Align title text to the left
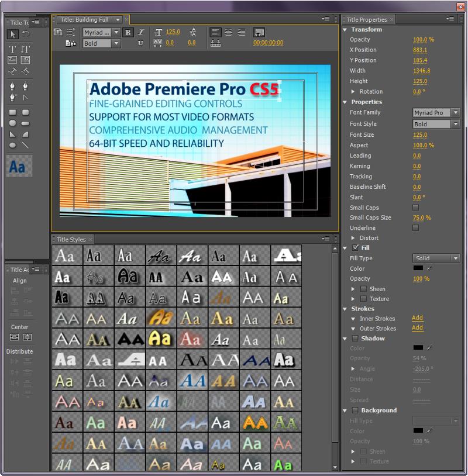The image size is (468, 476). pos(215,32)
